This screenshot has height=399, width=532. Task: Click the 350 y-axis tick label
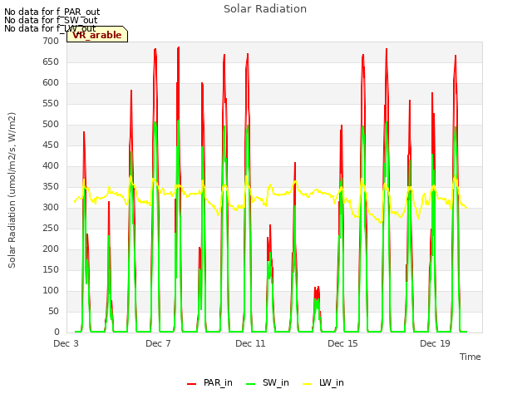pyautogui.click(x=51, y=187)
